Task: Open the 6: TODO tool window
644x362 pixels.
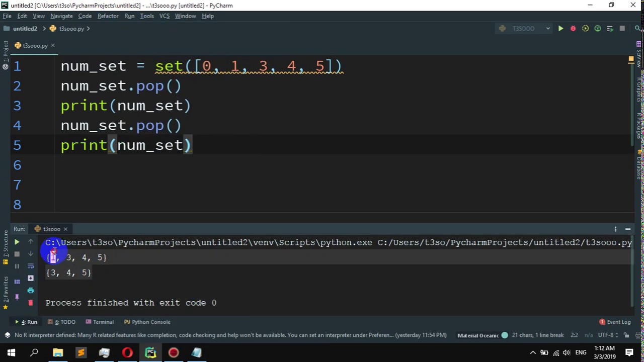Action: point(61,322)
